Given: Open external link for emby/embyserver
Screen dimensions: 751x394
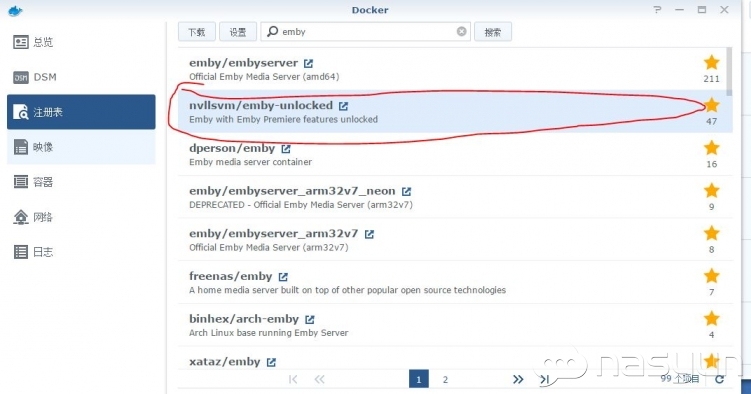Looking at the screenshot, I should [308, 63].
